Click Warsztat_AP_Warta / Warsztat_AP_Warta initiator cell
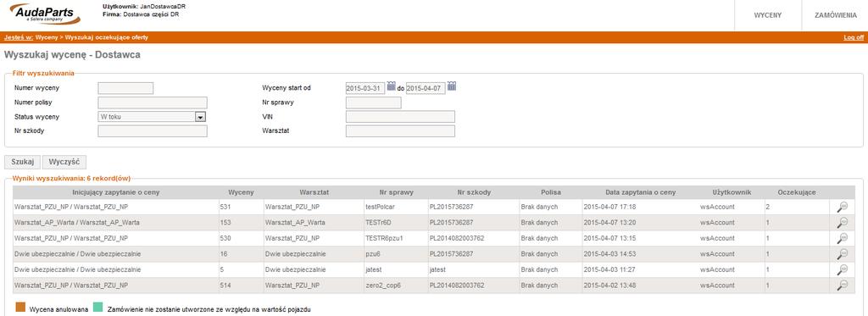 (x=115, y=223)
